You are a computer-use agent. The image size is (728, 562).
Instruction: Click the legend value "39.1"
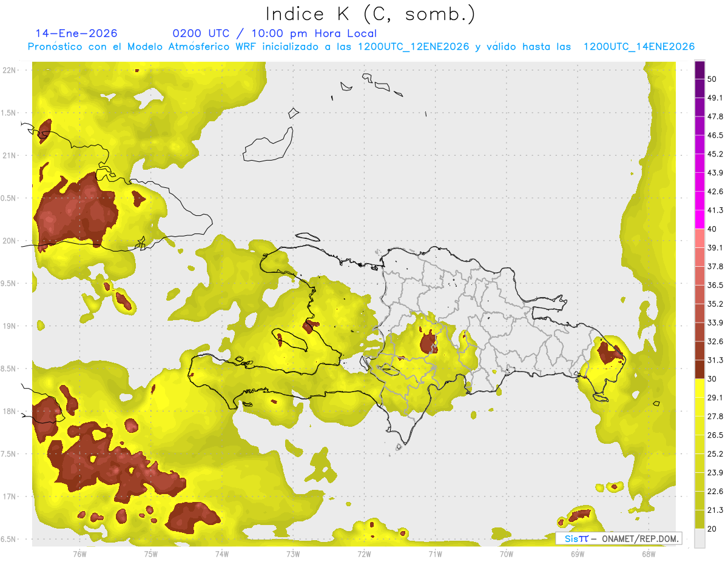pyautogui.click(x=715, y=248)
